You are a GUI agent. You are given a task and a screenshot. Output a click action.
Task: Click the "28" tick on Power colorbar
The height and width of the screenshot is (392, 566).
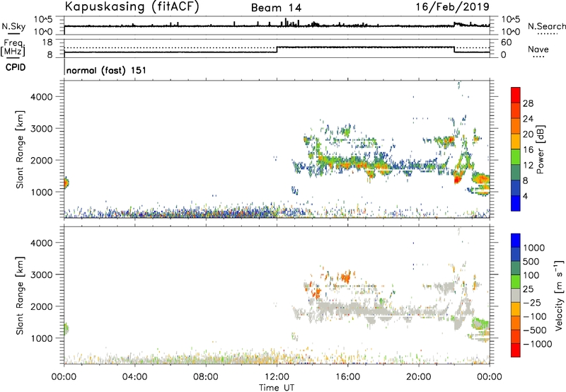click(x=528, y=103)
